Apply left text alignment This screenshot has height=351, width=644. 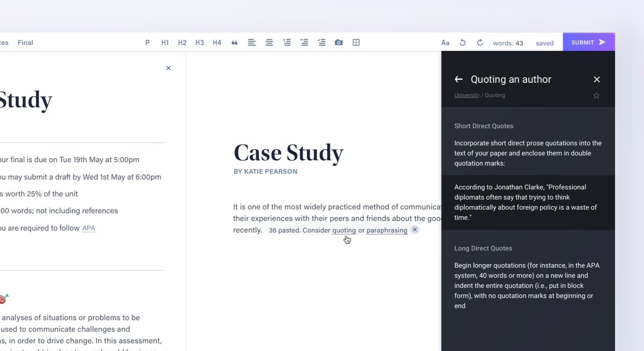pyautogui.click(x=252, y=43)
